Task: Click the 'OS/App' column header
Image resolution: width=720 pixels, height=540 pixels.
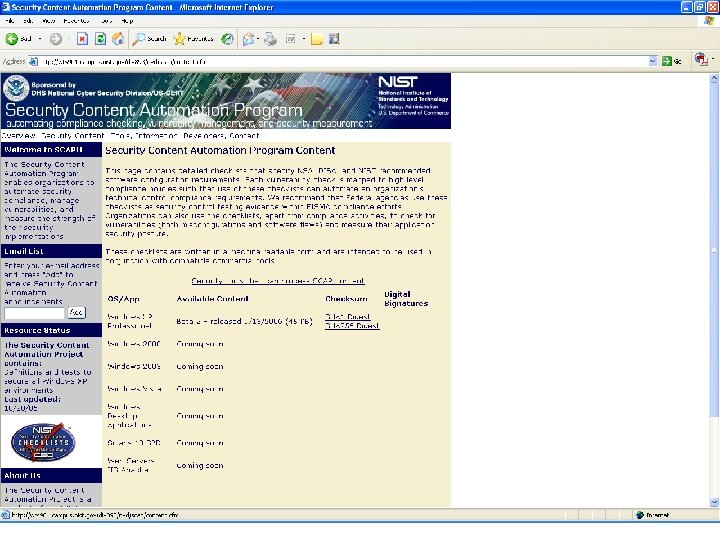Action: click(123, 299)
